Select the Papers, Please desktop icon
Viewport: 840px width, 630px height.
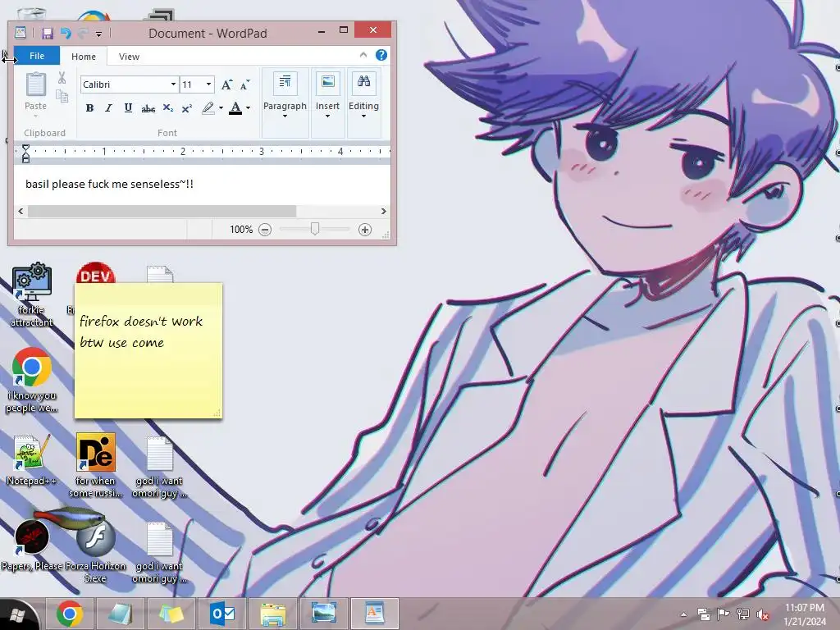coord(32,545)
